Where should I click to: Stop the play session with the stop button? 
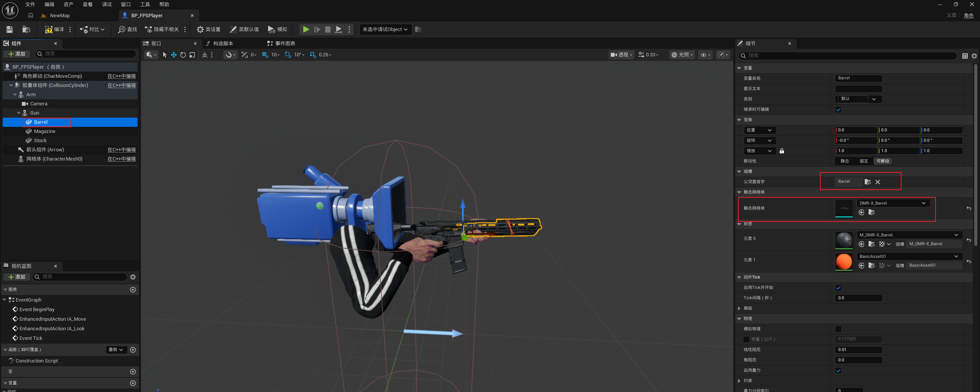tap(328, 30)
